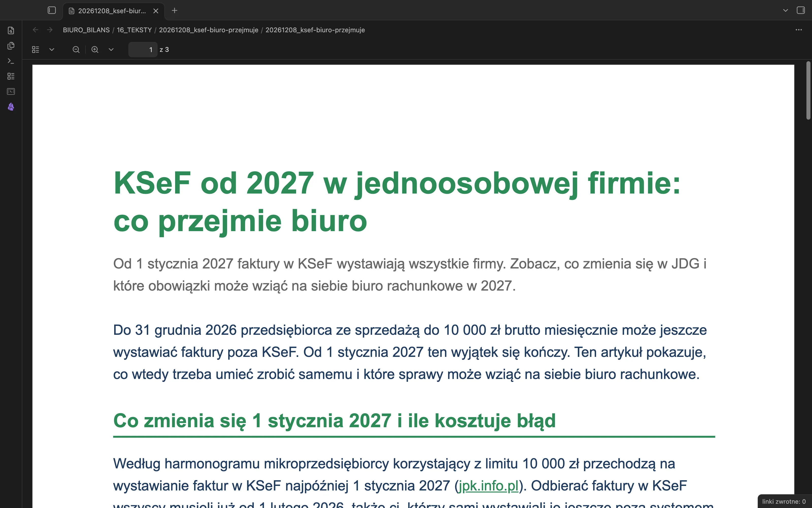Image resolution: width=812 pixels, height=508 pixels.
Task: Open a new tab with plus icon
Action: (x=175, y=11)
